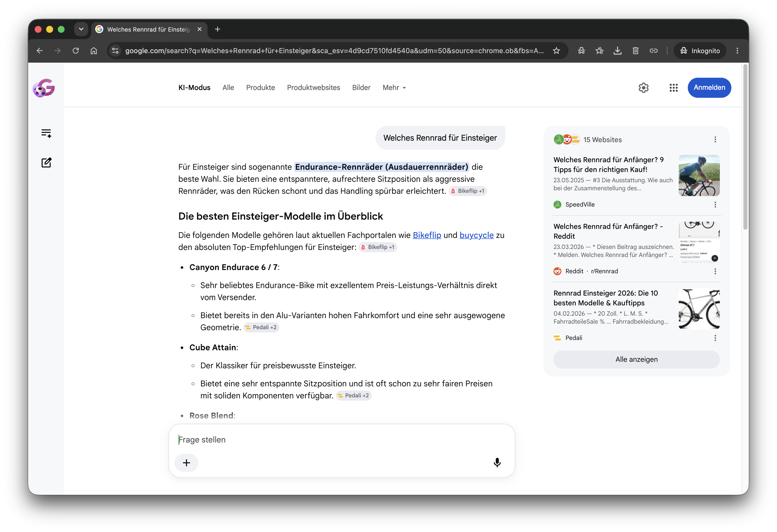Screen dimensions: 777x532
Task: Open a new browser tab
Action: tap(218, 29)
